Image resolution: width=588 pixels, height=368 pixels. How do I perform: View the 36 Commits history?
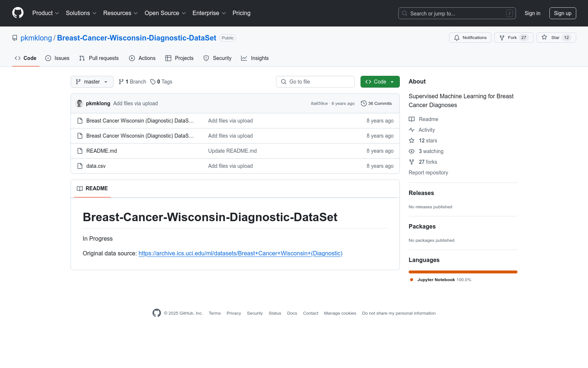click(x=376, y=103)
